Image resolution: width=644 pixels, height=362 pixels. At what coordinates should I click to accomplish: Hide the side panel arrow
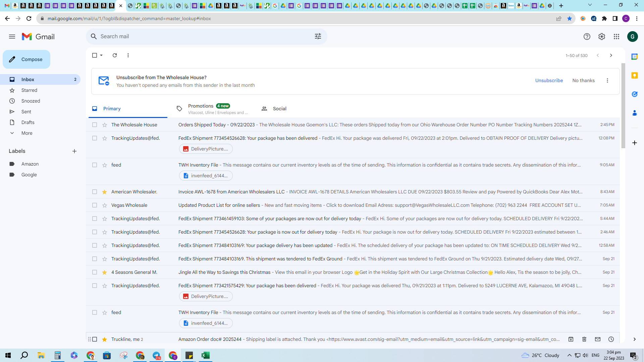(635, 339)
